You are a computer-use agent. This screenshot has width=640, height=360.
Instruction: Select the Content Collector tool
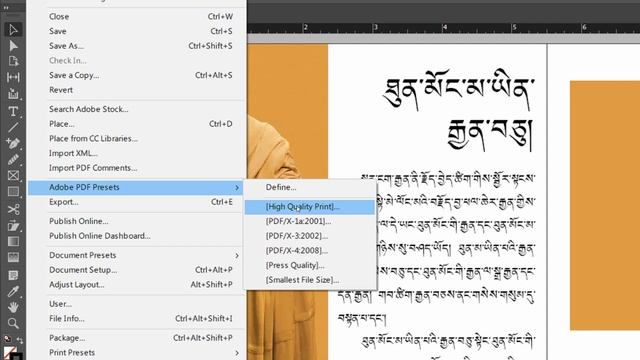click(13, 93)
